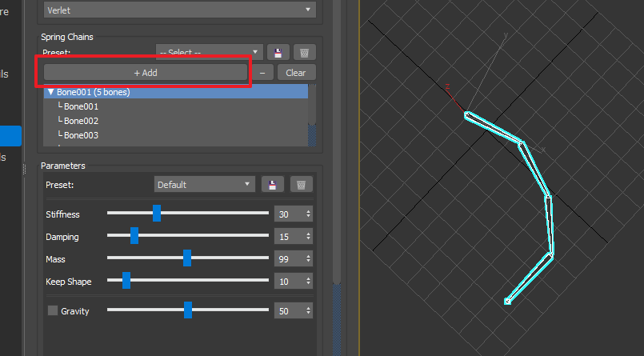Click the Keep Shape value stepper arrows
644x356 pixels.
309,282
